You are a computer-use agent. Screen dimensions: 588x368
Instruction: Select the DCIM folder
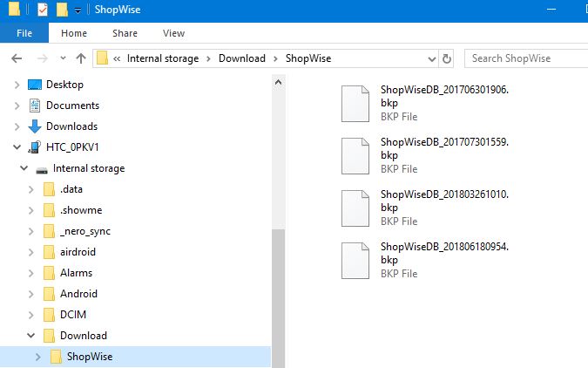[73, 315]
